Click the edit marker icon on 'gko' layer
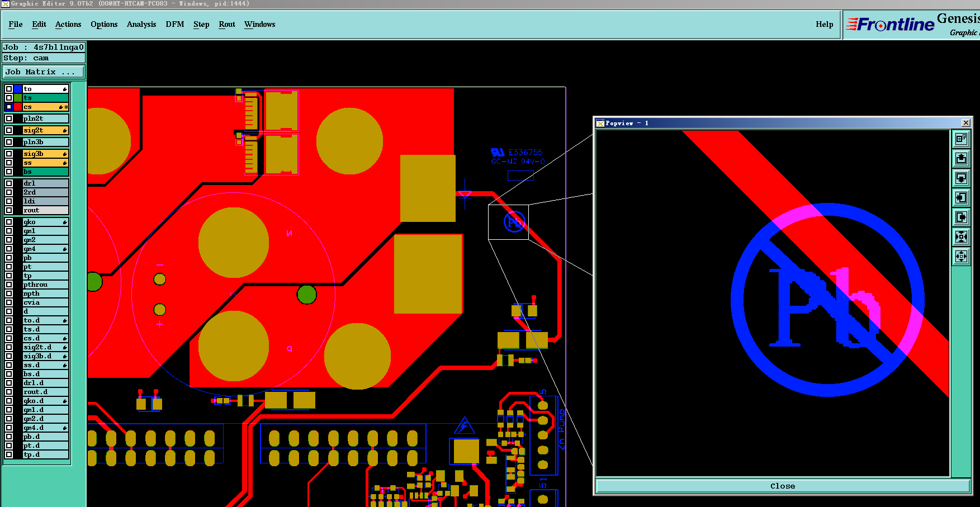Screen dimensions: 980x507 click(x=65, y=222)
